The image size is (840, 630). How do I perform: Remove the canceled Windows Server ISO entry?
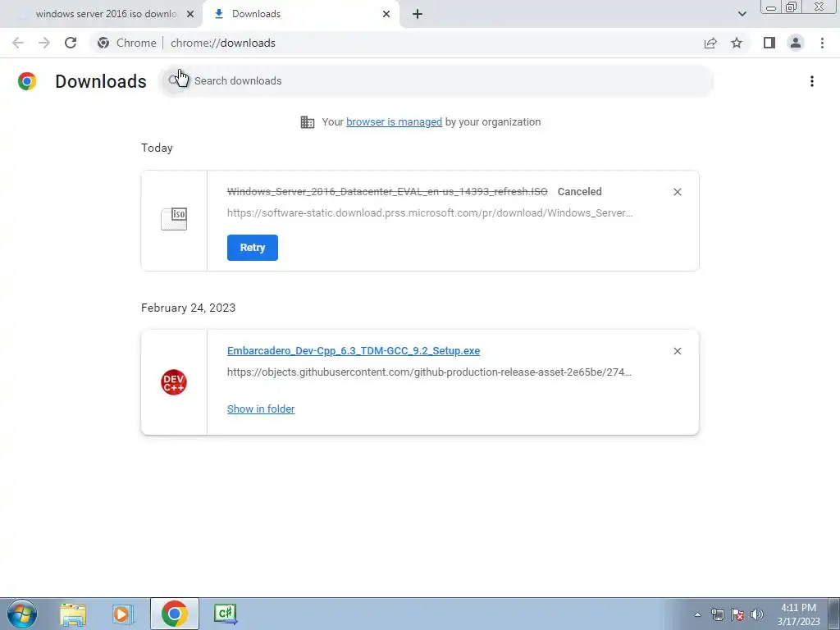677,192
